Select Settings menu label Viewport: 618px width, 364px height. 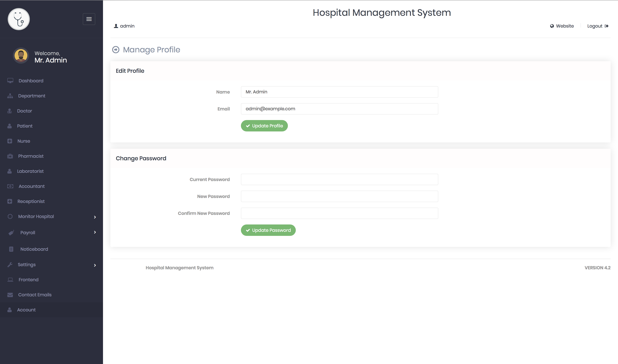coord(26,265)
